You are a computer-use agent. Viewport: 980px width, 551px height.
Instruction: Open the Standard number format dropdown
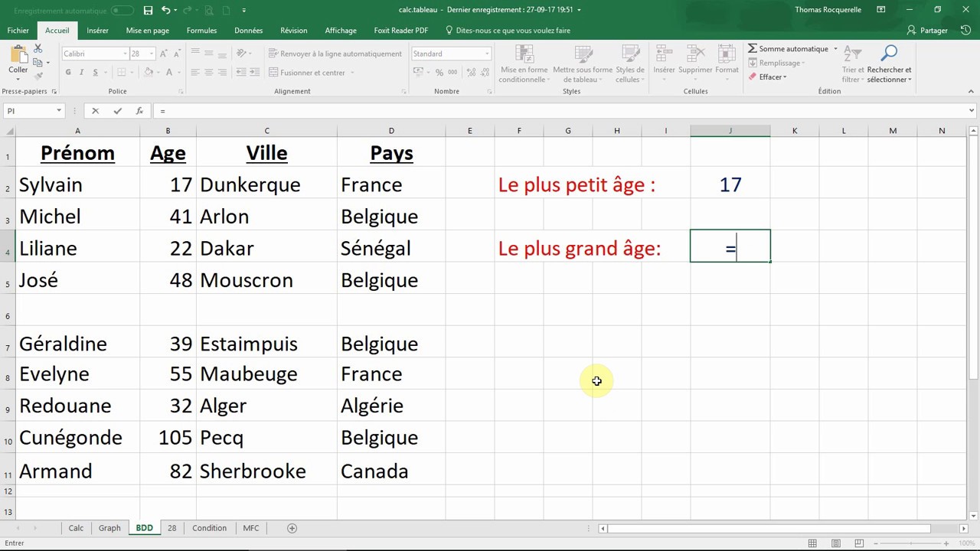pos(487,54)
